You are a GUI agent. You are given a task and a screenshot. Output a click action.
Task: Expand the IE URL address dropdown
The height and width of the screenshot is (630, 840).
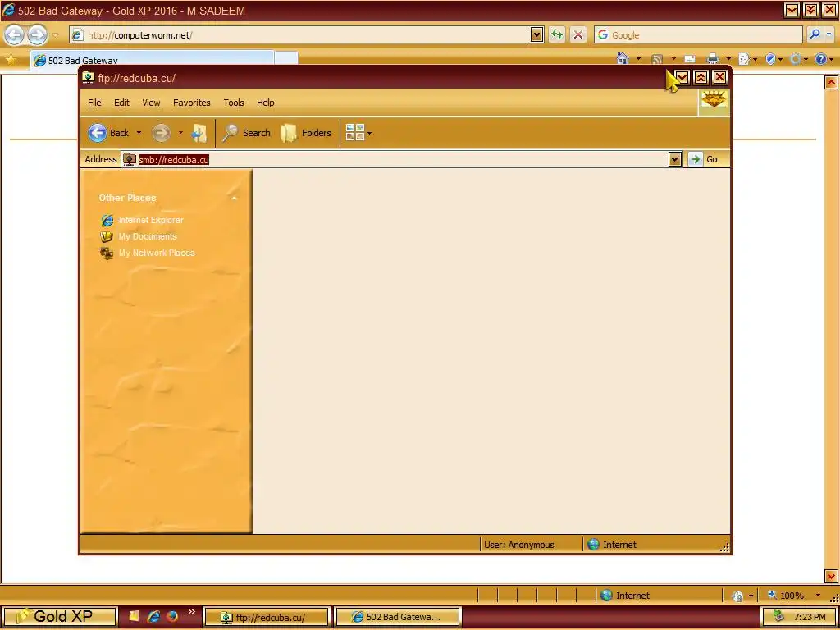tap(536, 34)
